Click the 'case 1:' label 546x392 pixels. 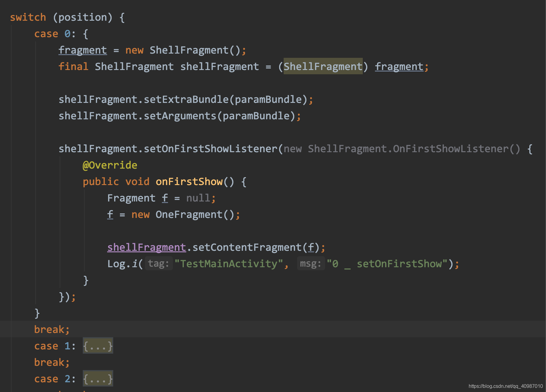click(55, 346)
